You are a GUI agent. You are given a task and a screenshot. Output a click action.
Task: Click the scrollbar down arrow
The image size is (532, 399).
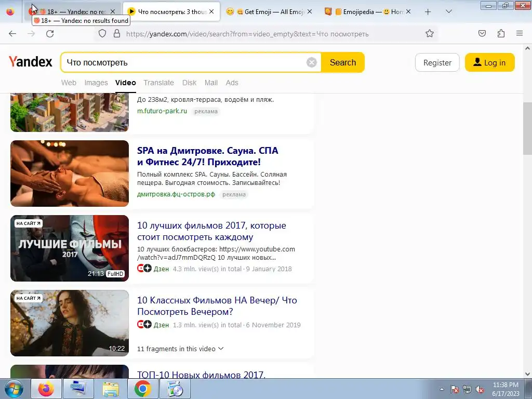click(527, 374)
